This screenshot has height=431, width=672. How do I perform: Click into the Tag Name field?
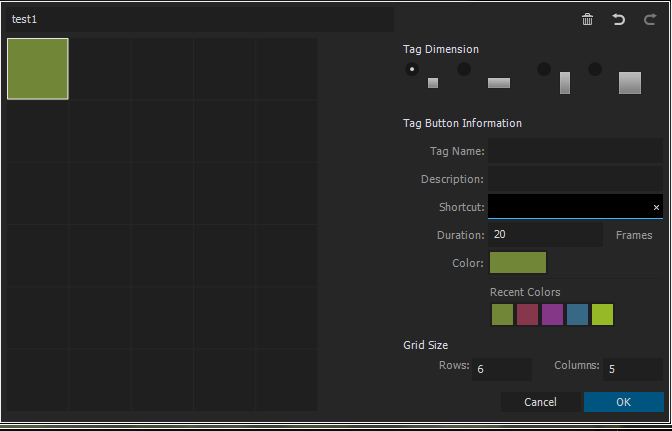click(575, 151)
